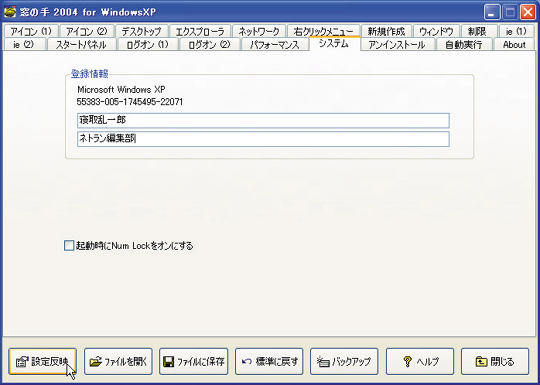Close the window with the red X
The height and width of the screenshot is (385, 540).
[x=528, y=12]
